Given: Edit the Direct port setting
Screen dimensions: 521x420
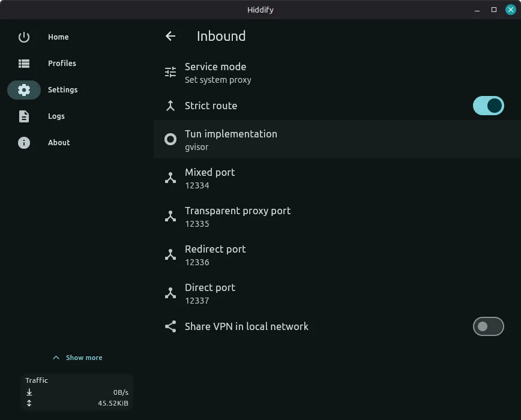Looking at the screenshot, I should (337, 293).
